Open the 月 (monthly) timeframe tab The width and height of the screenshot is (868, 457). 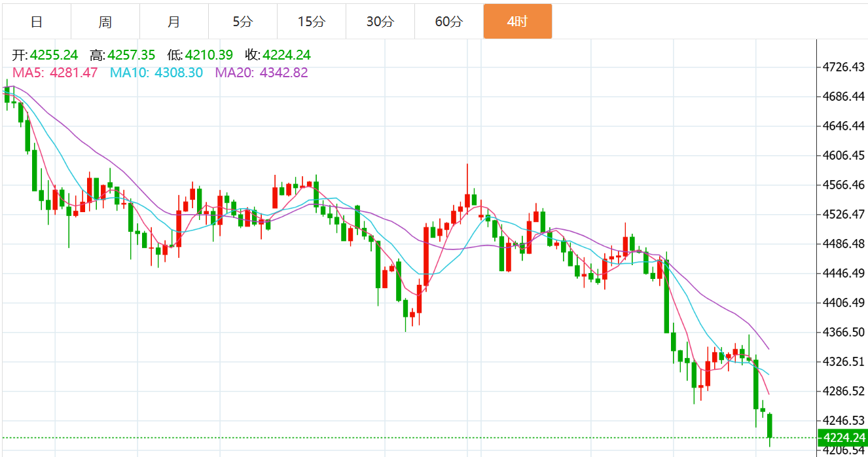174,22
